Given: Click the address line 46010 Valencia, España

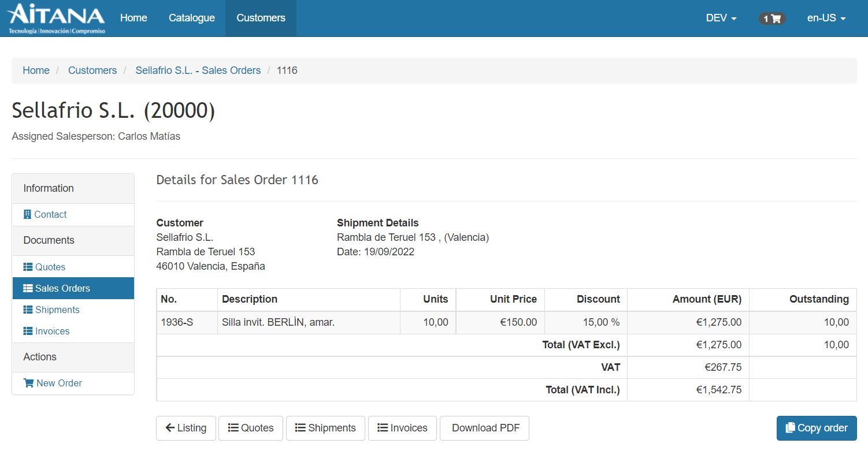Looking at the screenshot, I should tap(210, 266).
